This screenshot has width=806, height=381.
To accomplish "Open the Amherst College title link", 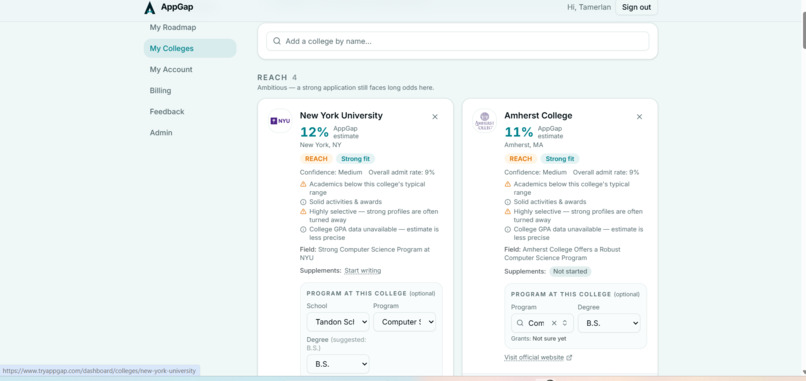I will coord(538,116).
